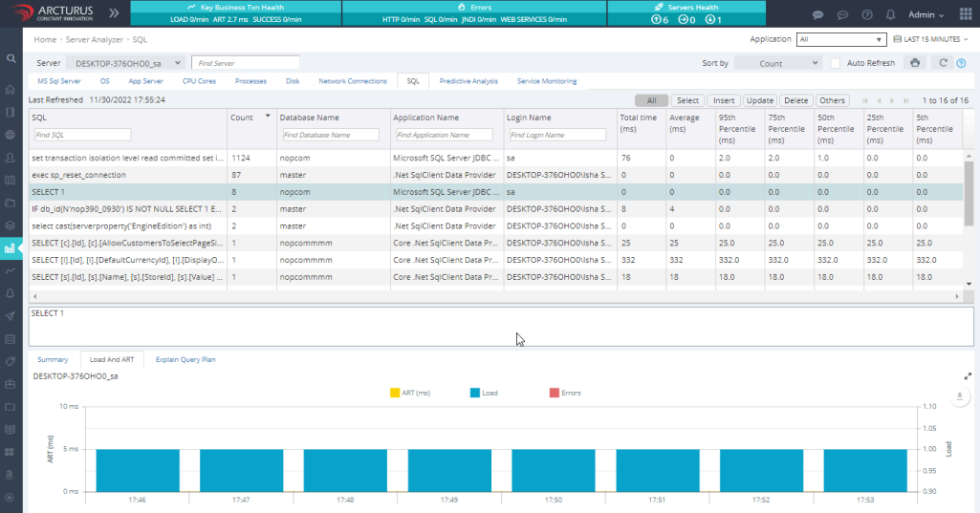
Task: Open notifications bell in top header
Action: point(891,15)
